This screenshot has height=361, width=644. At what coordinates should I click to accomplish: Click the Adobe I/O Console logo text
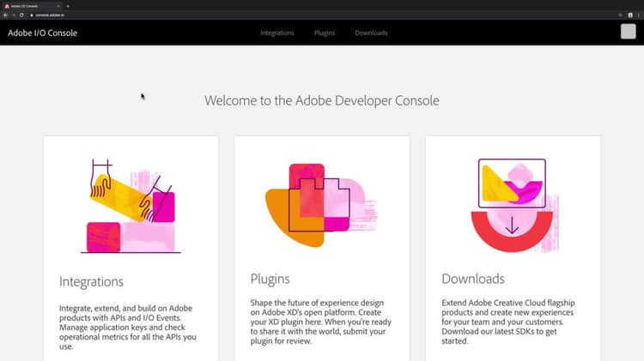(43, 33)
